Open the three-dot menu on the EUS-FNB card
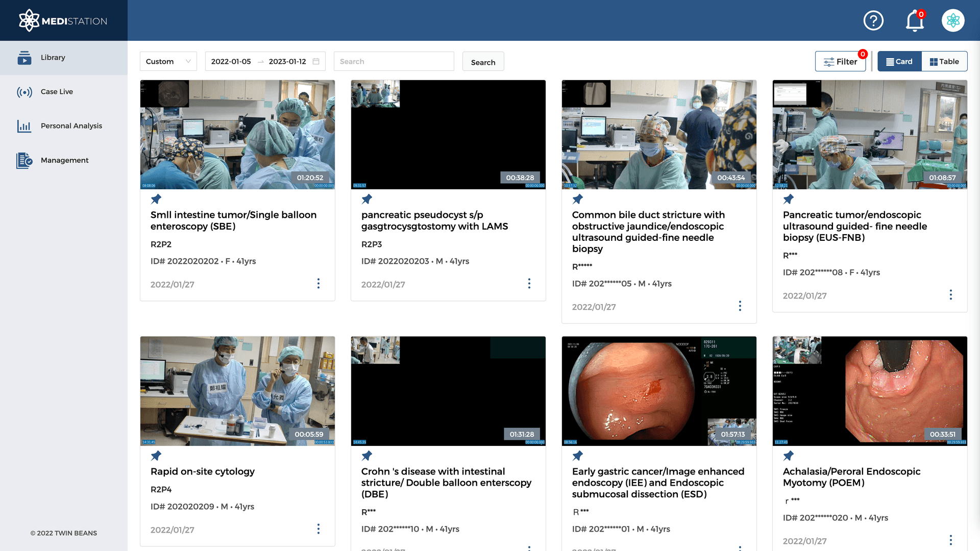 951,295
